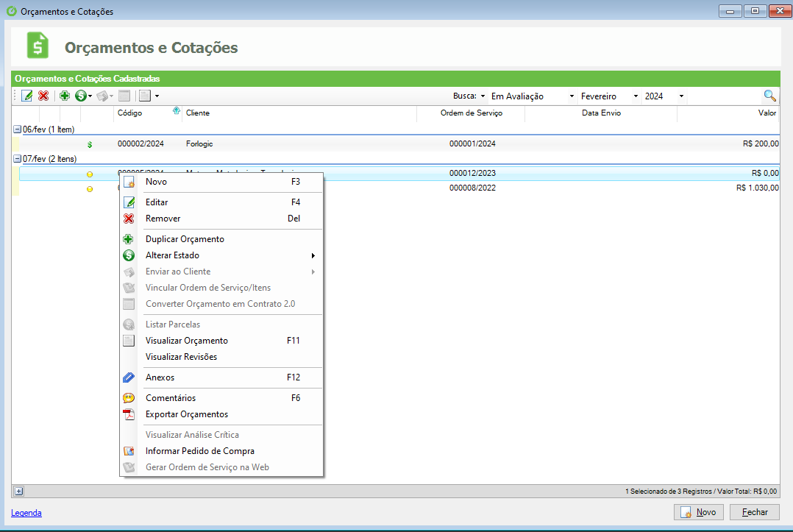
Task: Open the arrow beside the view document icon
Action: 157,96
